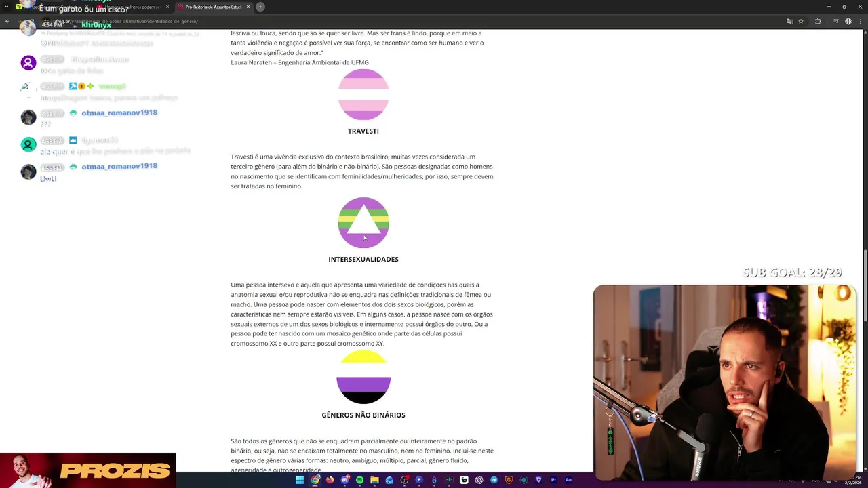Go back with the browser back arrow
Viewport: 868px width, 488px height.
(x=7, y=22)
